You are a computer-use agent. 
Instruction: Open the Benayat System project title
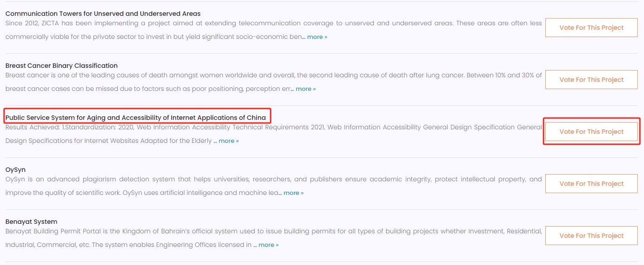coord(31,222)
